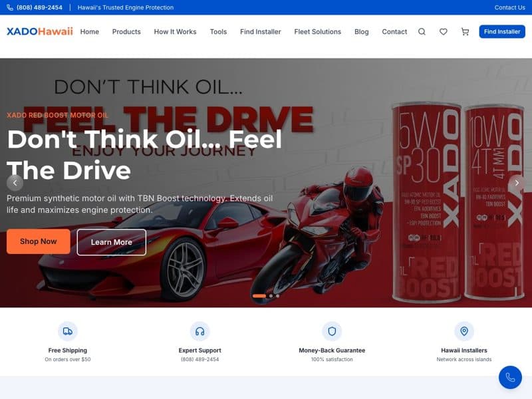Viewport: 532px width, 399px height.
Task: Click "On orders over $50" text
Action: click(68, 359)
